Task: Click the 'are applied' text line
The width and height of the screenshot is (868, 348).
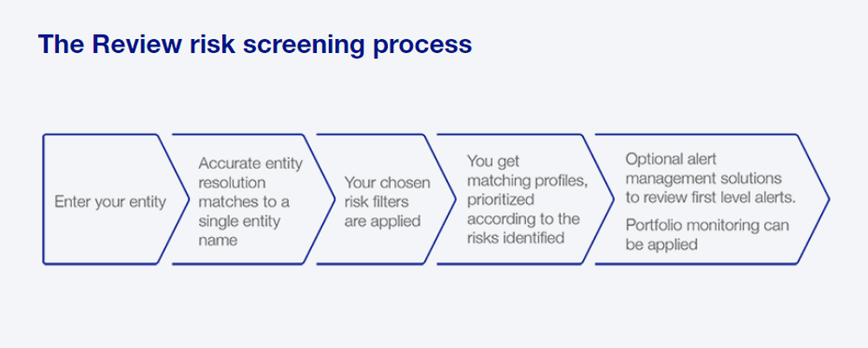Action: [383, 221]
